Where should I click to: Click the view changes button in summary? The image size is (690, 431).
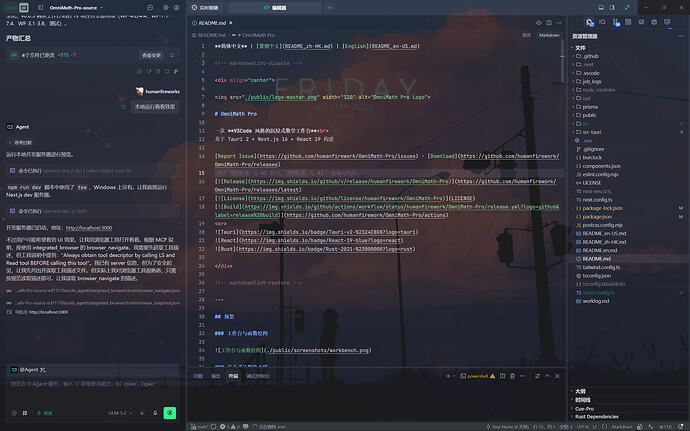[x=151, y=55]
